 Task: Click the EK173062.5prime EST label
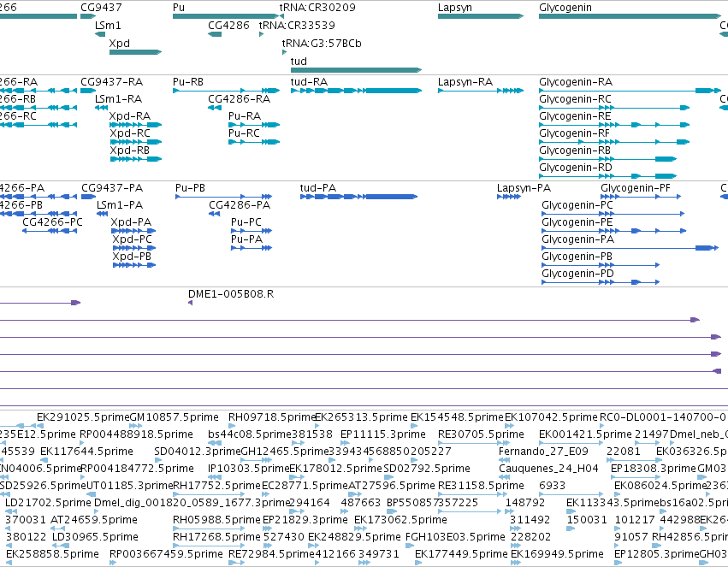tap(400, 520)
